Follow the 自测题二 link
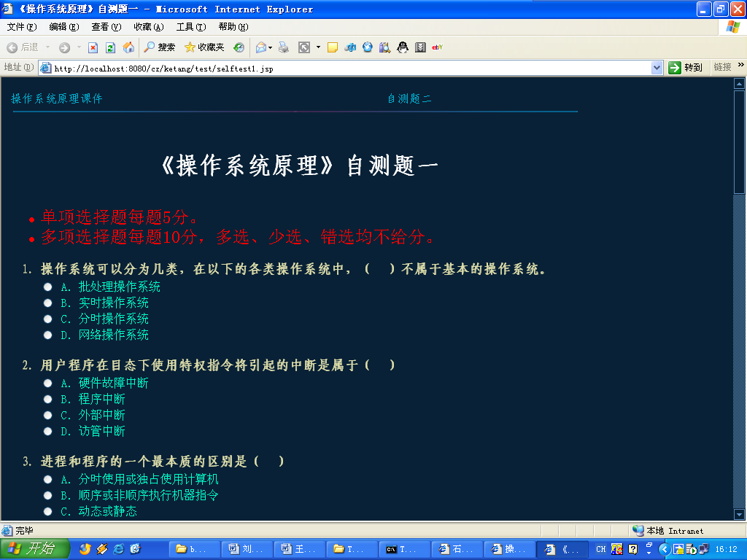The height and width of the screenshot is (560, 747). coord(409,98)
